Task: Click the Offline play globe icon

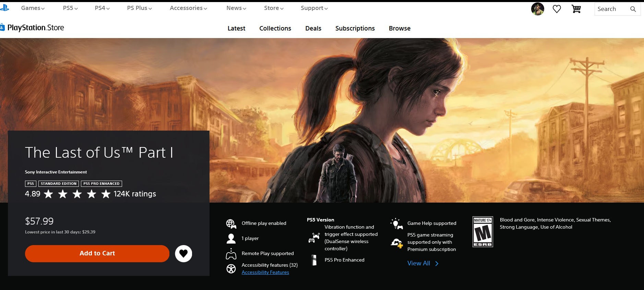Action: pyautogui.click(x=231, y=224)
